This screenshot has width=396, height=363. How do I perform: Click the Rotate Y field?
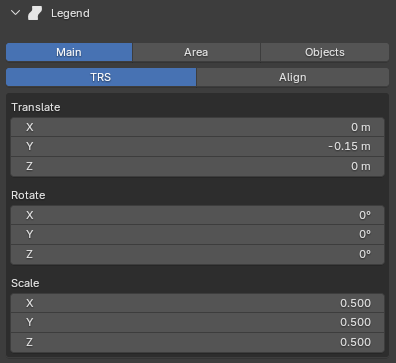click(197, 234)
